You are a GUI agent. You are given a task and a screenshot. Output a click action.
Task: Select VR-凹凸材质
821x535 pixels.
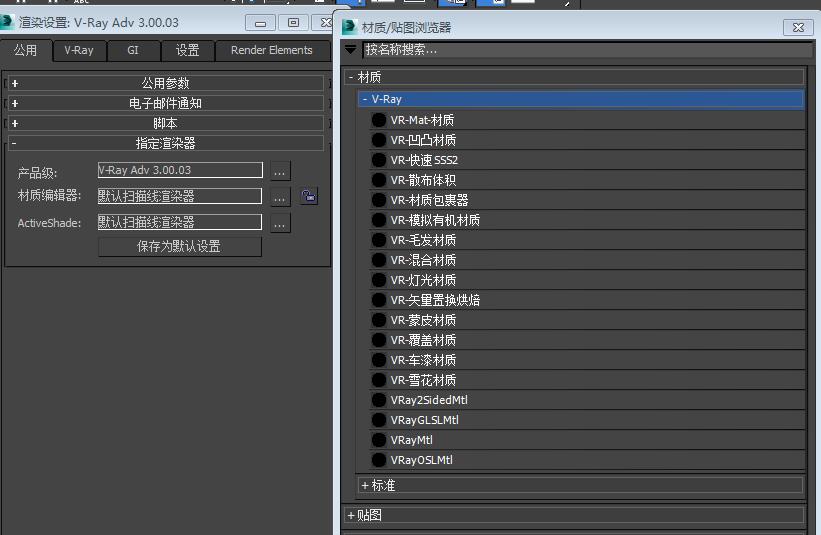(587, 140)
